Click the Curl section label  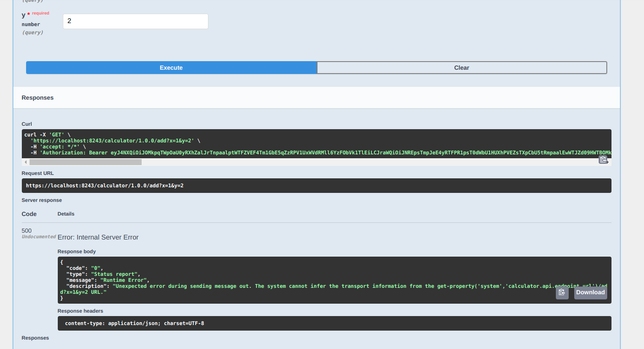pyautogui.click(x=27, y=124)
